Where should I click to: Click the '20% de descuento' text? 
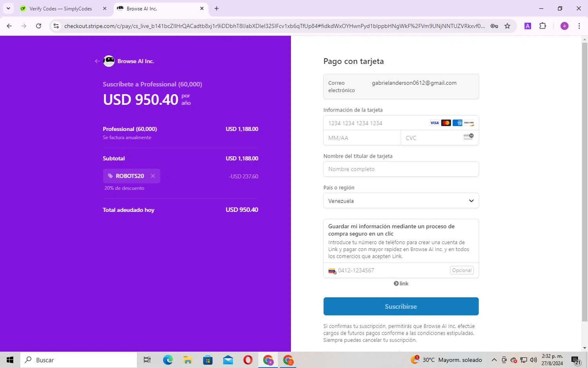124,188
